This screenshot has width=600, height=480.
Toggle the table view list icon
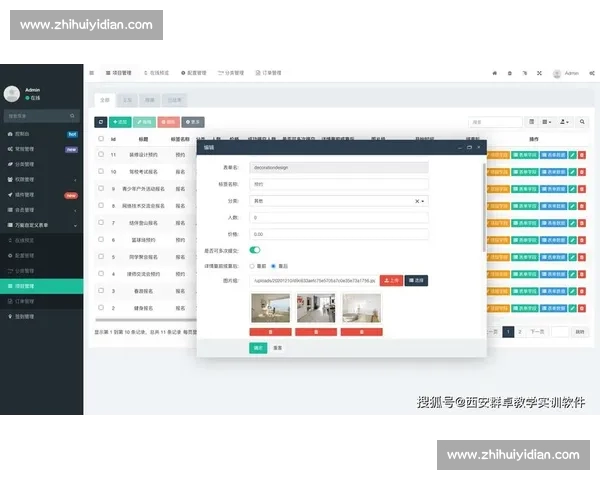pos(531,122)
